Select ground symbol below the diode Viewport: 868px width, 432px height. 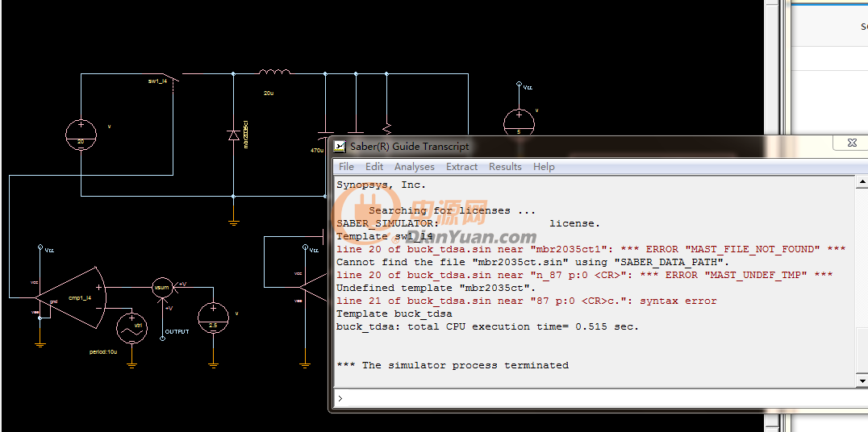point(233,222)
